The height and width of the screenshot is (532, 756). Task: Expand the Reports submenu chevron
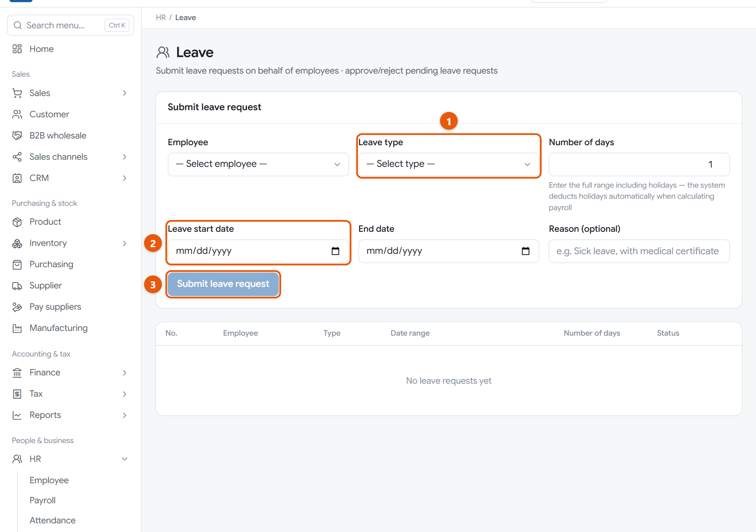pyautogui.click(x=124, y=415)
